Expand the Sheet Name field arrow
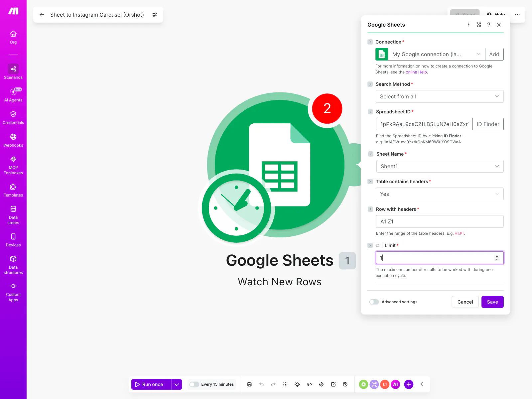This screenshot has height=399, width=532. [371, 154]
